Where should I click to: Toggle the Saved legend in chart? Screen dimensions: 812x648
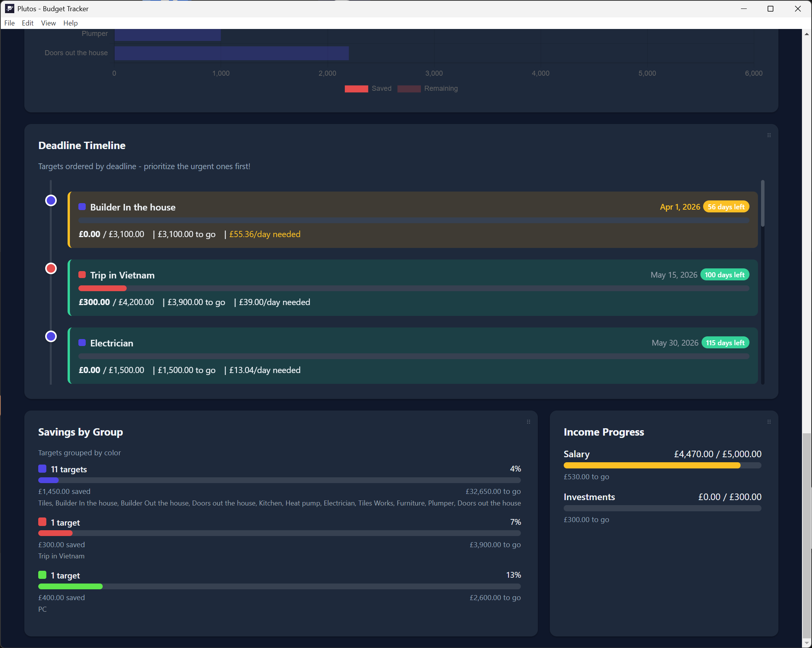coord(368,88)
